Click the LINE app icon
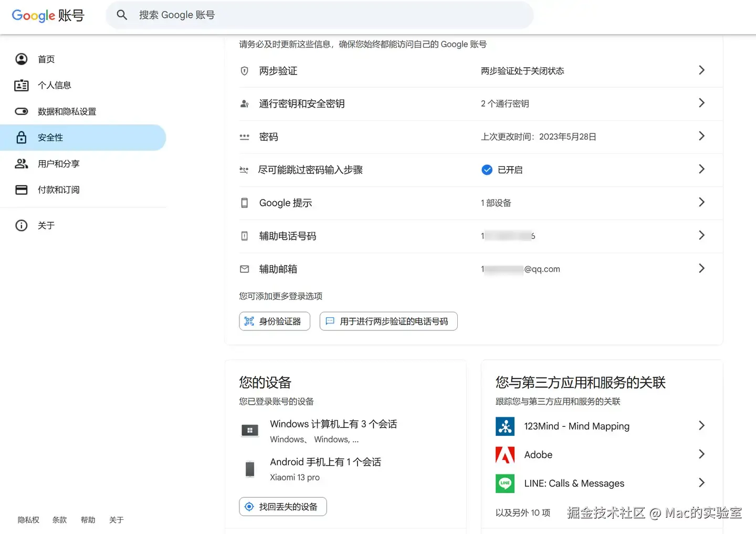756x534 pixels. (505, 483)
